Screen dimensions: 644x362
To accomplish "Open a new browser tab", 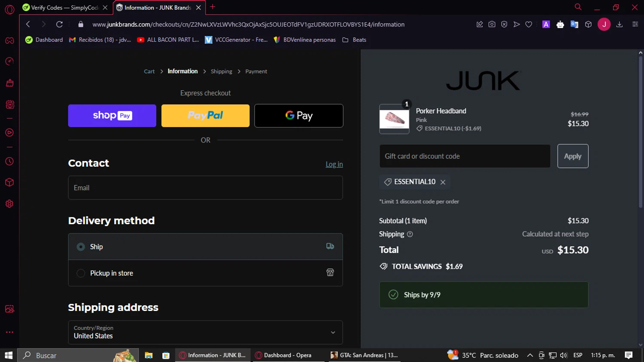I will (213, 7).
